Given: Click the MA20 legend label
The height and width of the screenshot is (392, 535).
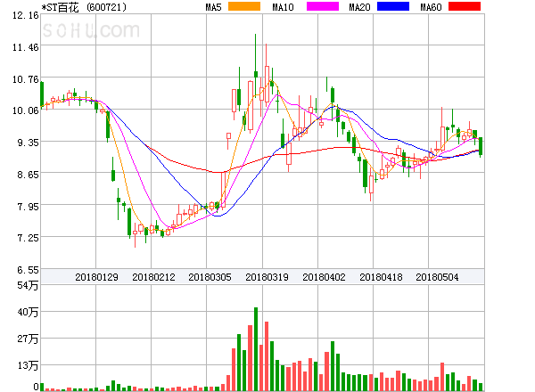Looking at the screenshot, I should pyautogui.click(x=359, y=7).
